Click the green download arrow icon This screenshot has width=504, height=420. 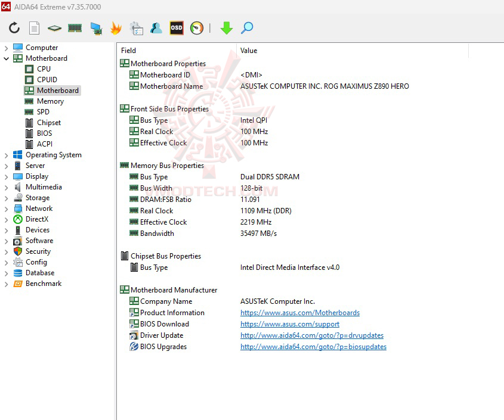click(226, 28)
